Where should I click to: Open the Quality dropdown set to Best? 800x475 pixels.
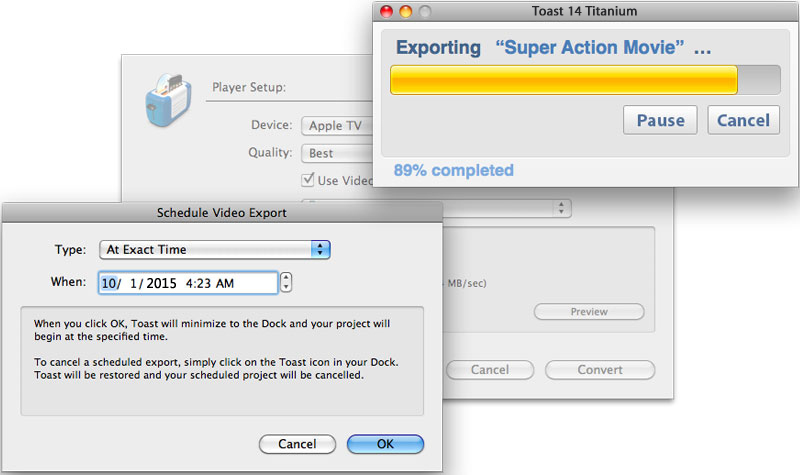tap(336, 153)
